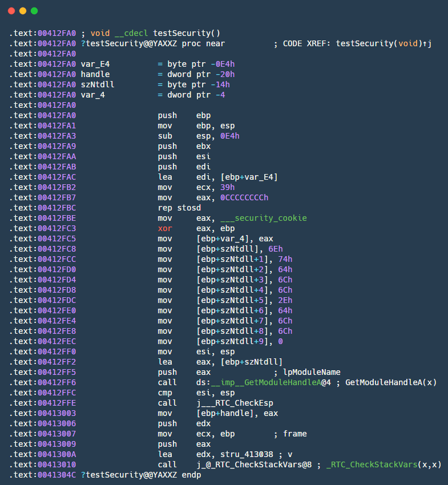Follow the j___RTC_CheckEsp call target
Screen dimensions: 448x485
coord(235,403)
